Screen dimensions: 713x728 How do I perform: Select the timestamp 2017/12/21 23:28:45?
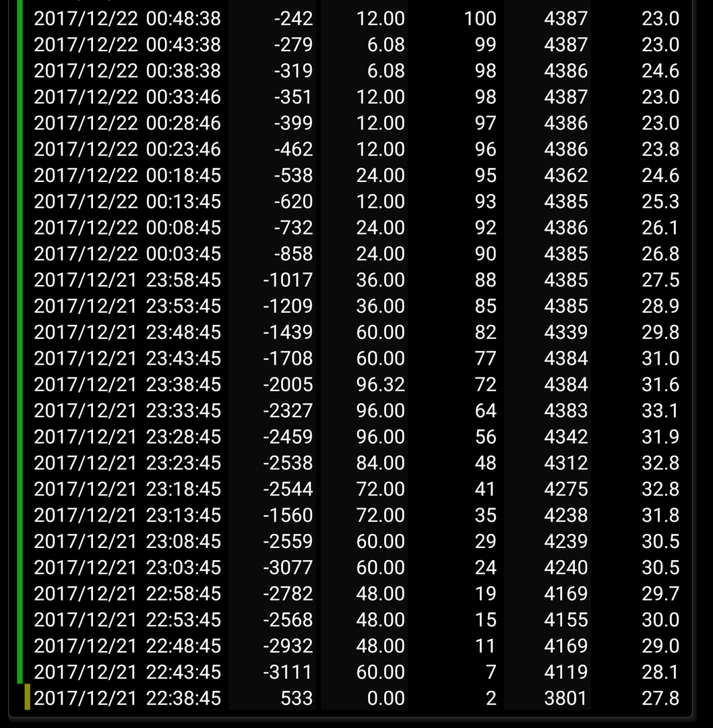127,437
